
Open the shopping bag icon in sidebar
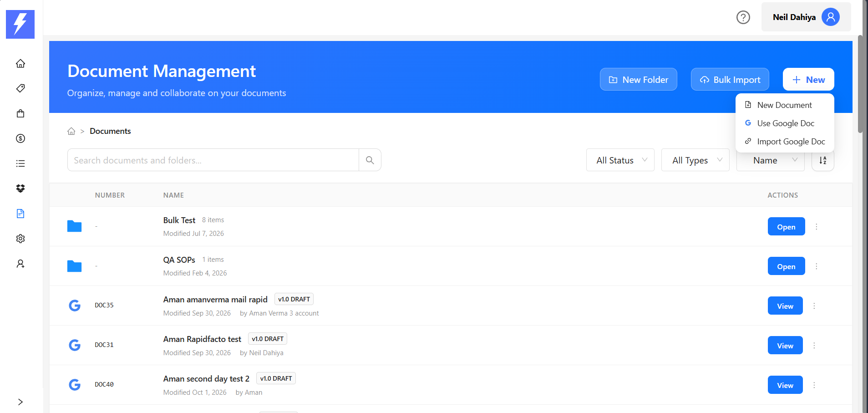tap(20, 113)
